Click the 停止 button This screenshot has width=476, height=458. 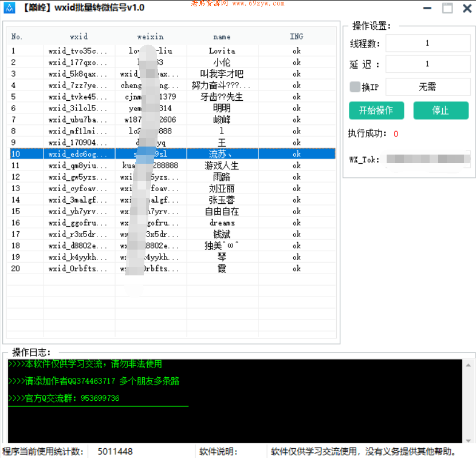point(440,110)
